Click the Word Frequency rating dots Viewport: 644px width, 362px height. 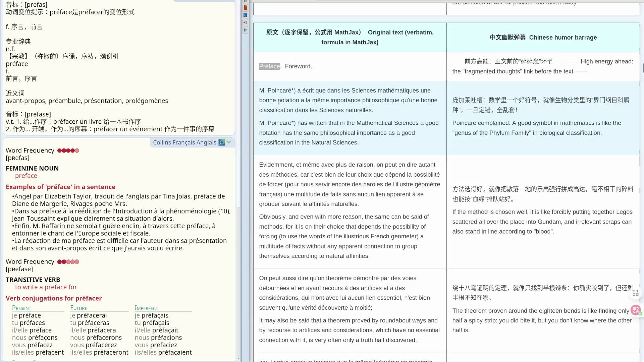coord(68,150)
